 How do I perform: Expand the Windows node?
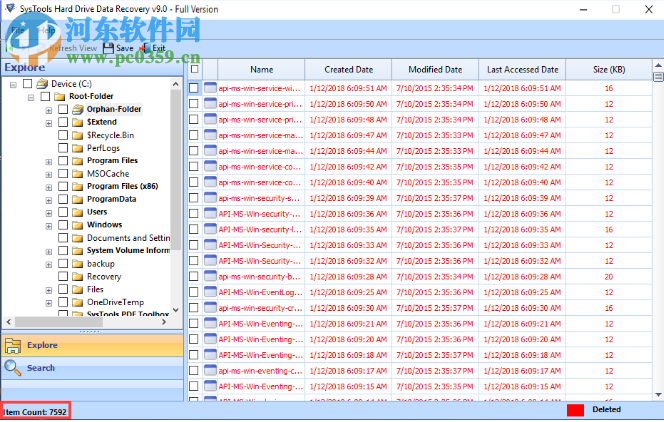(x=49, y=226)
